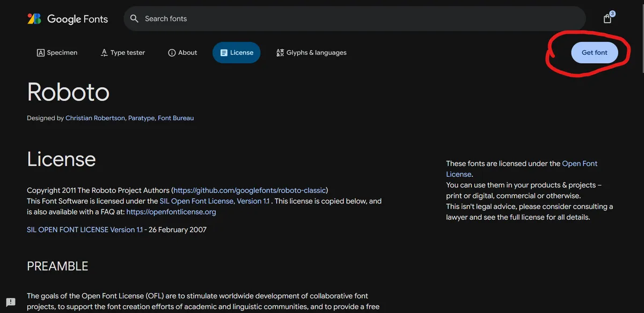Screen dimensions: 644x313
Task: Open the googlefonts/roboto-classic GitHub link
Action: pos(250,190)
